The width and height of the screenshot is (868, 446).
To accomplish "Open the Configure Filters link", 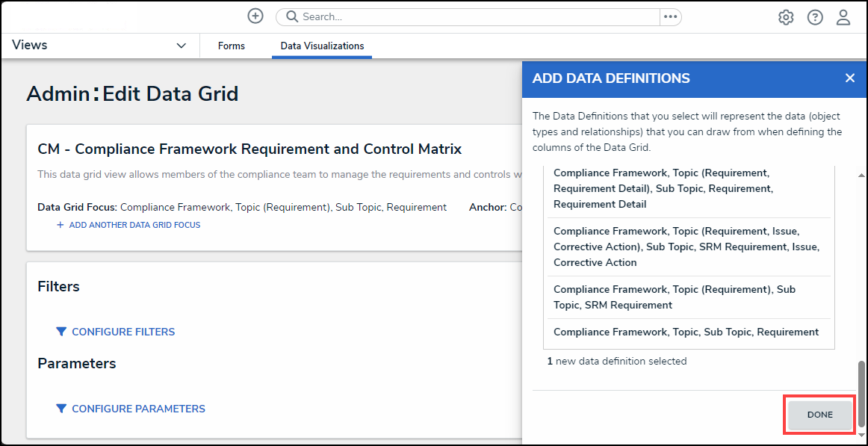I will pyautogui.click(x=123, y=332).
